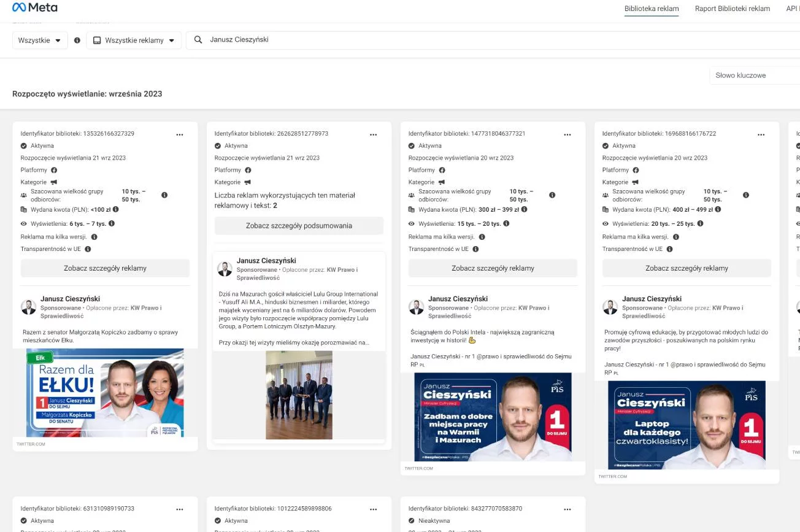
Task: Open Laptop dla każdego czwartoklasisty banner
Action: coord(687,425)
